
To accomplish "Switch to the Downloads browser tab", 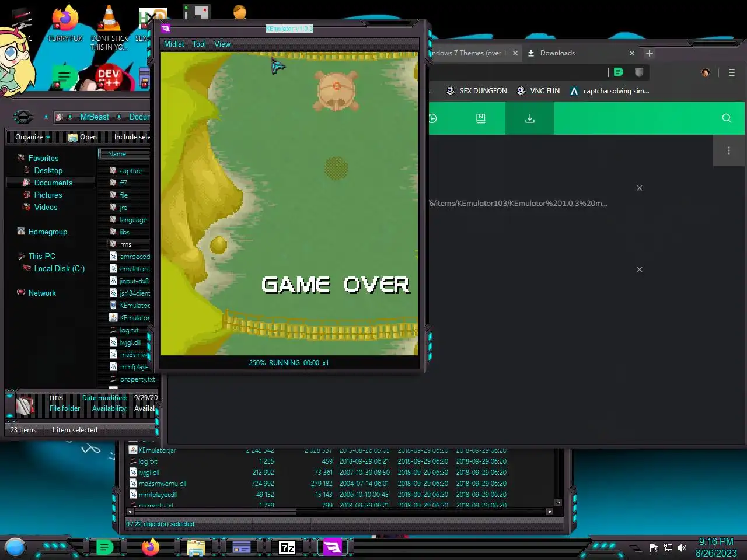I will click(x=557, y=53).
